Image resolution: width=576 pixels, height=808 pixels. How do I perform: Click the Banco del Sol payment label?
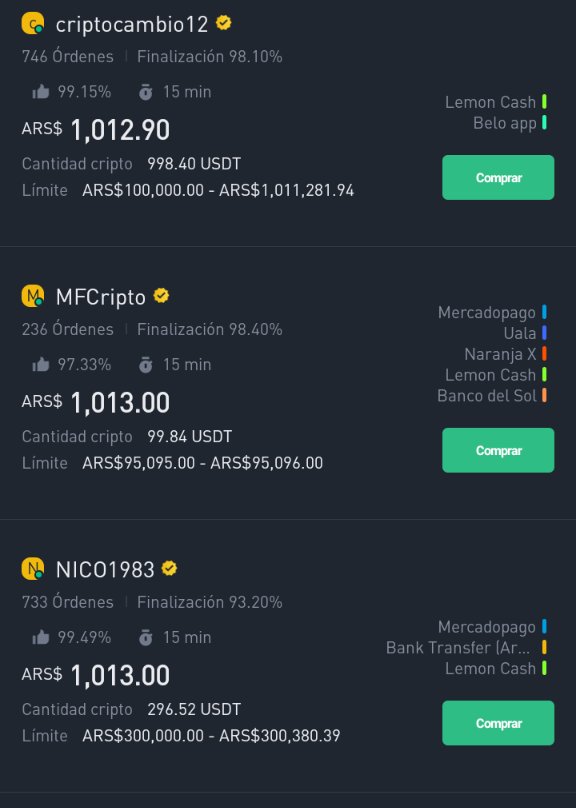pos(487,396)
